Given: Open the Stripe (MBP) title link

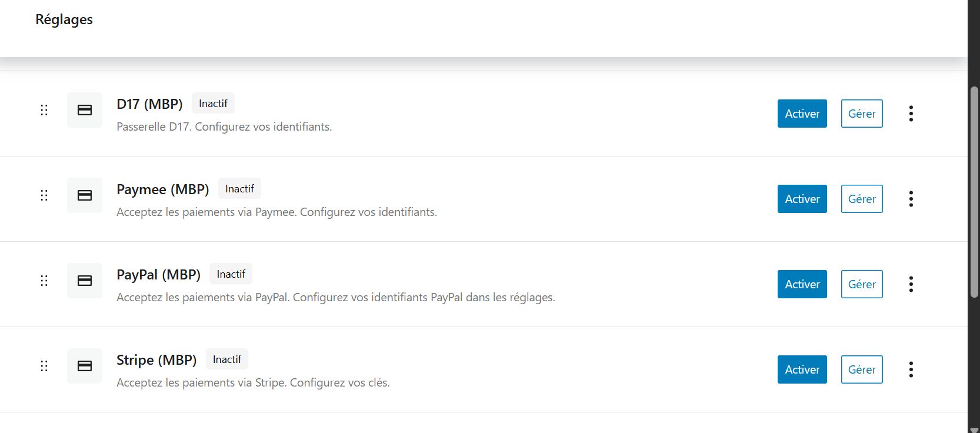Looking at the screenshot, I should pyautogui.click(x=156, y=360).
